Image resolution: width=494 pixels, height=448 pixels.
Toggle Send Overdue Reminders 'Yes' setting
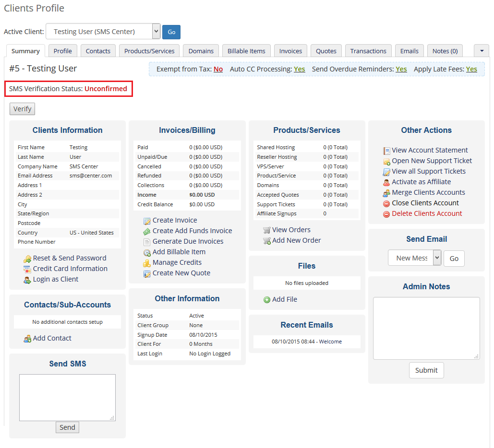[x=401, y=69]
